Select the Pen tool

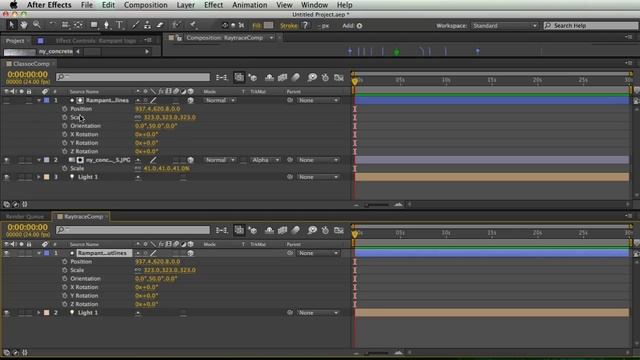pos(107,25)
